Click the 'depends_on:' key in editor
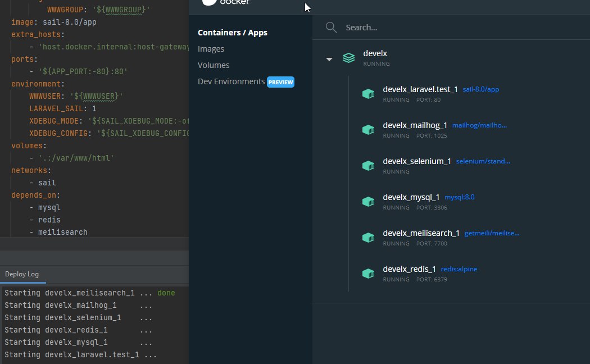590x364 pixels. coord(36,195)
